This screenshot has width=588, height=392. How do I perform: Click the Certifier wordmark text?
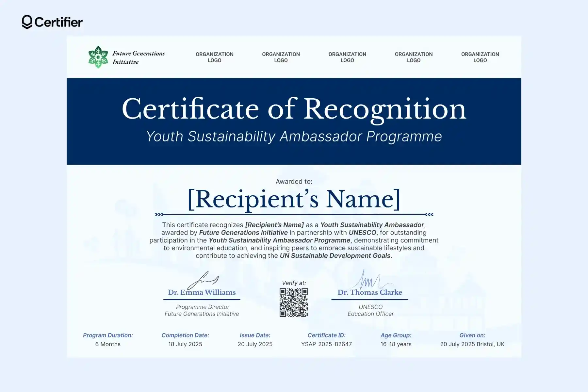[59, 22]
